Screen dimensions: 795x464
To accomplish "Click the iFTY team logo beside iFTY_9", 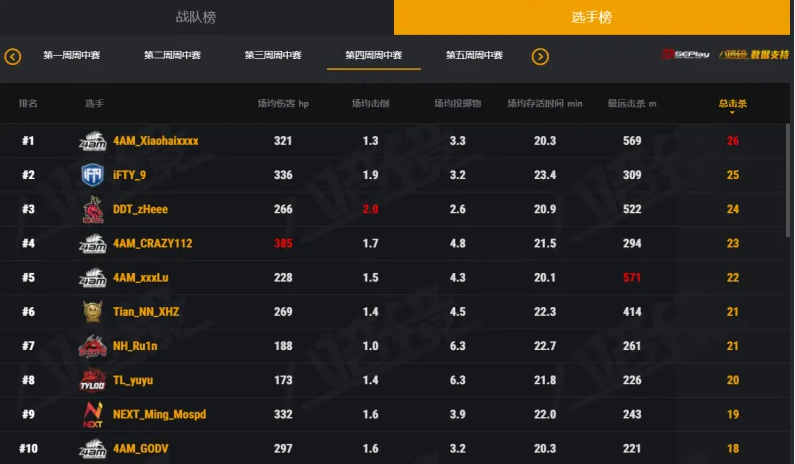I will [x=93, y=175].
